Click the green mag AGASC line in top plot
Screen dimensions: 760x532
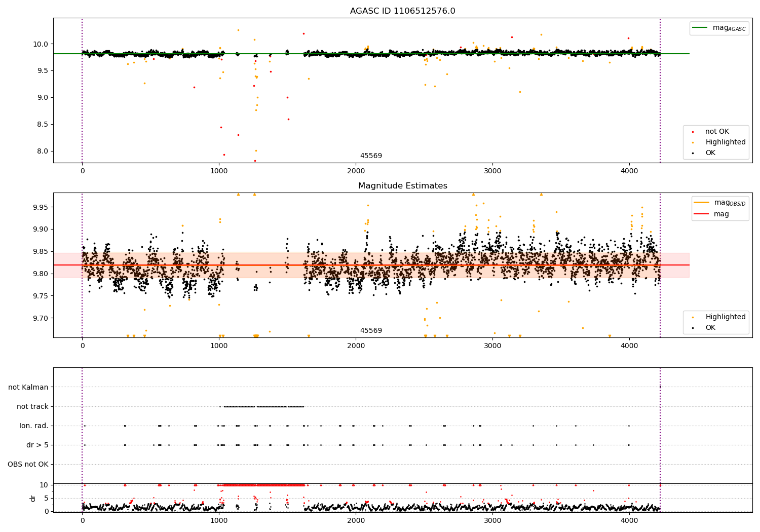[x=371, y=54]
